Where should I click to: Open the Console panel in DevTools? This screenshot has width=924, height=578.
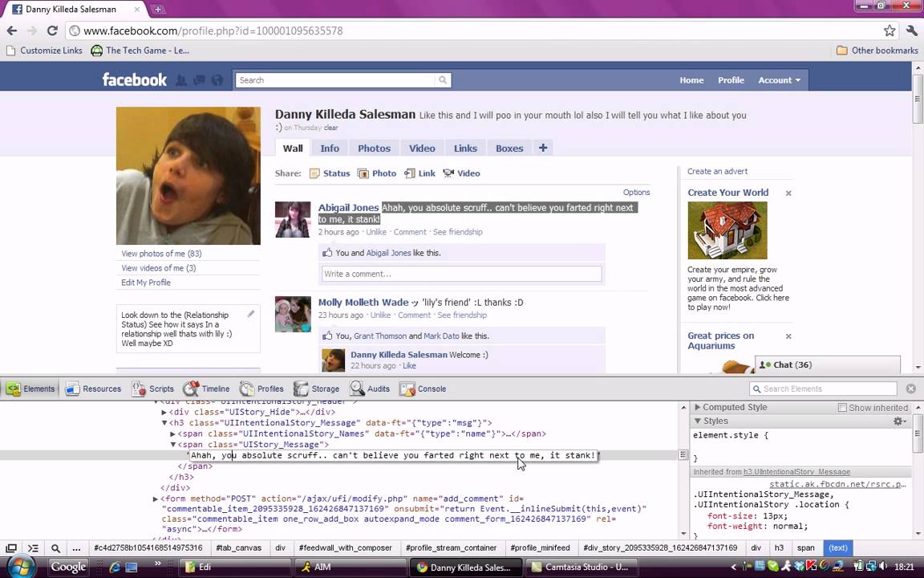(423, 389)
